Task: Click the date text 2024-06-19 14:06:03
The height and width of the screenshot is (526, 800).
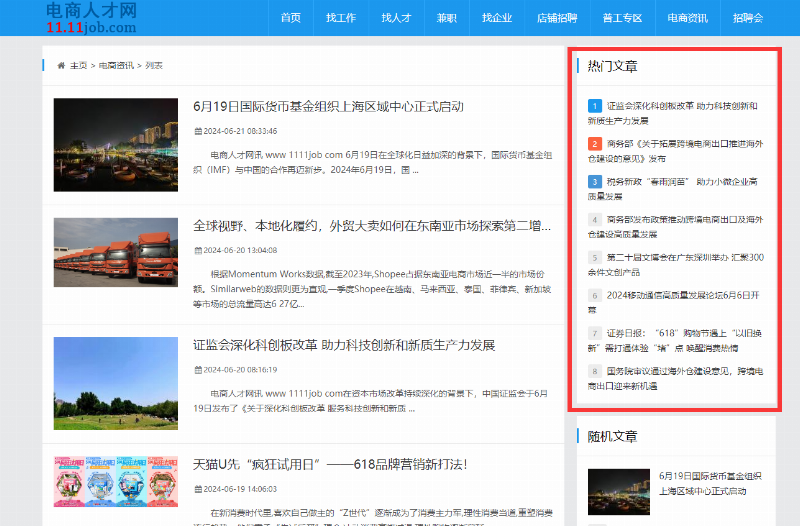Action: [x=240, y=489]
